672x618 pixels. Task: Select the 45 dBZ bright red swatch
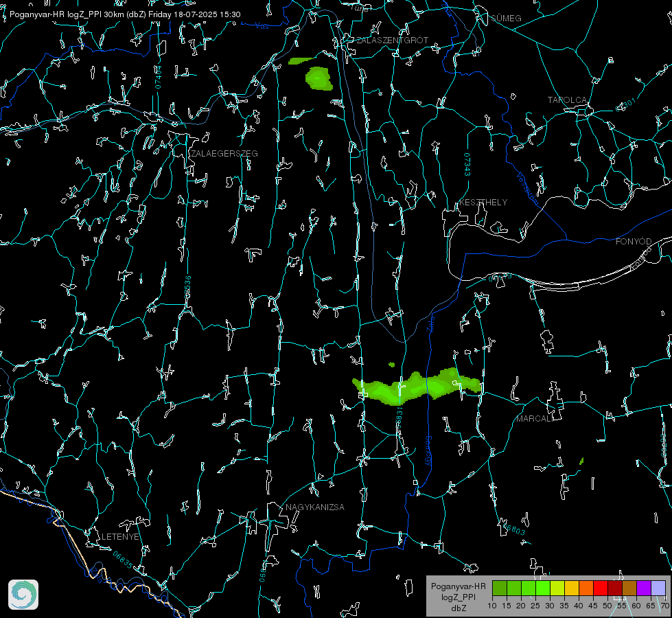[601, 588]
